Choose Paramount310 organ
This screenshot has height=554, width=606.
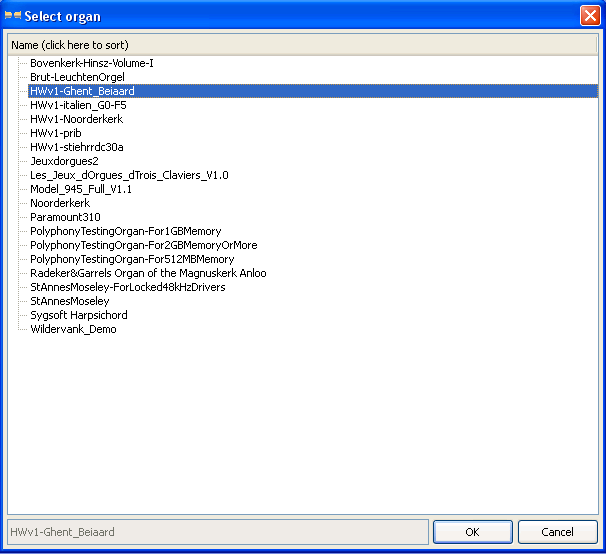[65, 217]
